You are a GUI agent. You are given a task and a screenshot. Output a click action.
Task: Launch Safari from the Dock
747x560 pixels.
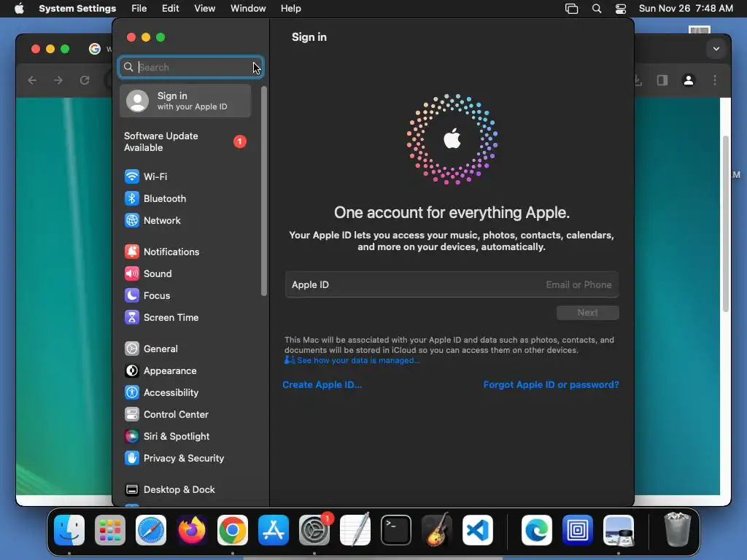click(151, 530)
